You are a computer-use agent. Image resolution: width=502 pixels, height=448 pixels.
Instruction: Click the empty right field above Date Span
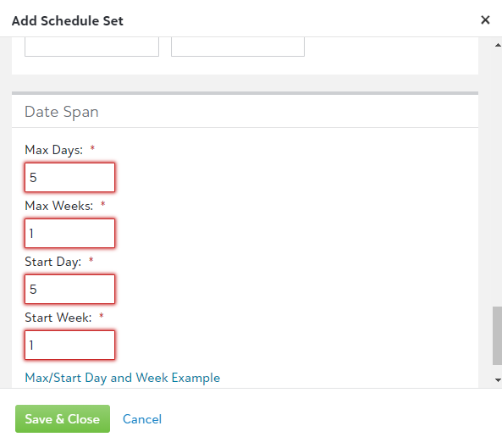pyautogui.click(x=238, y=47)
